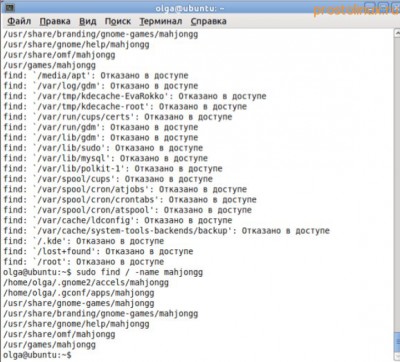Viewport: 400px width, 362px height.
Task: Click the '/var/run/gdm' line
Action: coord(100,127)
